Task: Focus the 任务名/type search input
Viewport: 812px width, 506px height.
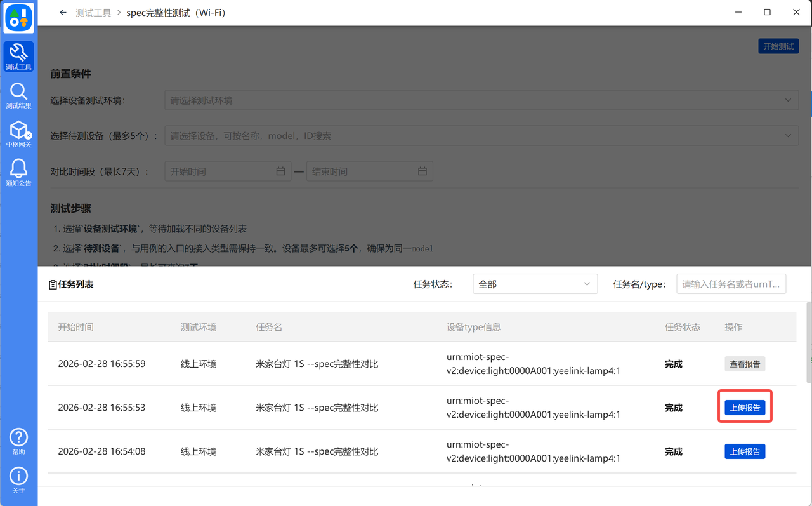Action: click(x=731, y=284)
